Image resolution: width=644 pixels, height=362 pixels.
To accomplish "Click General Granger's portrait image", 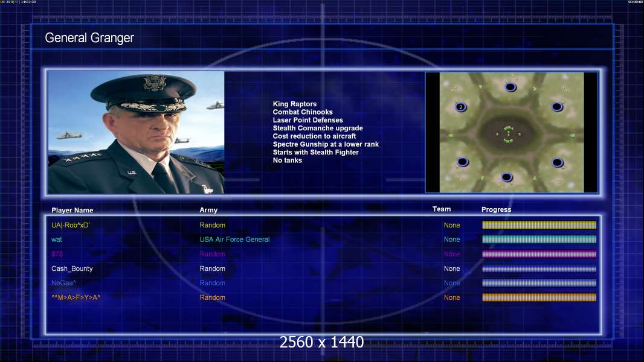I will point(136,132).
